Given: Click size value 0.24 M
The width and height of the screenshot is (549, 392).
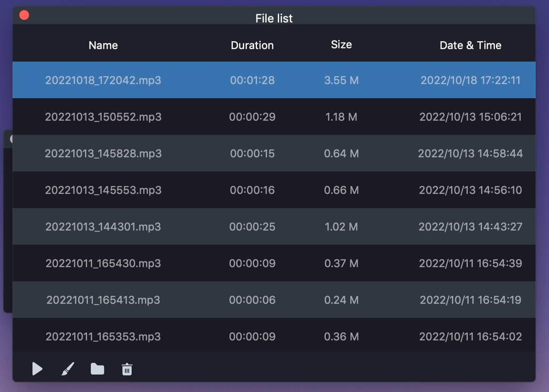Looking at the screenshot, I should point(342,300).
